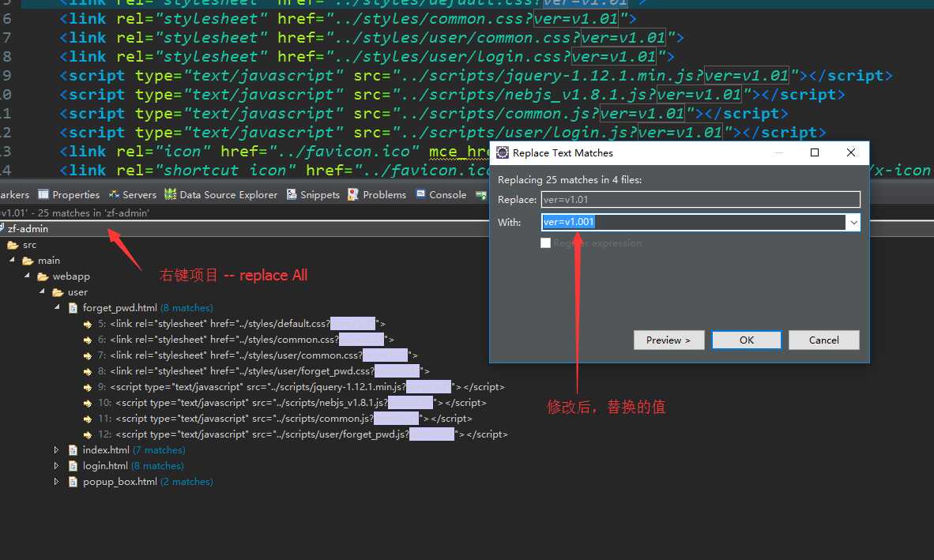Click the Servers view icon
Screen dimensions: 934x560
click(114, 194)
